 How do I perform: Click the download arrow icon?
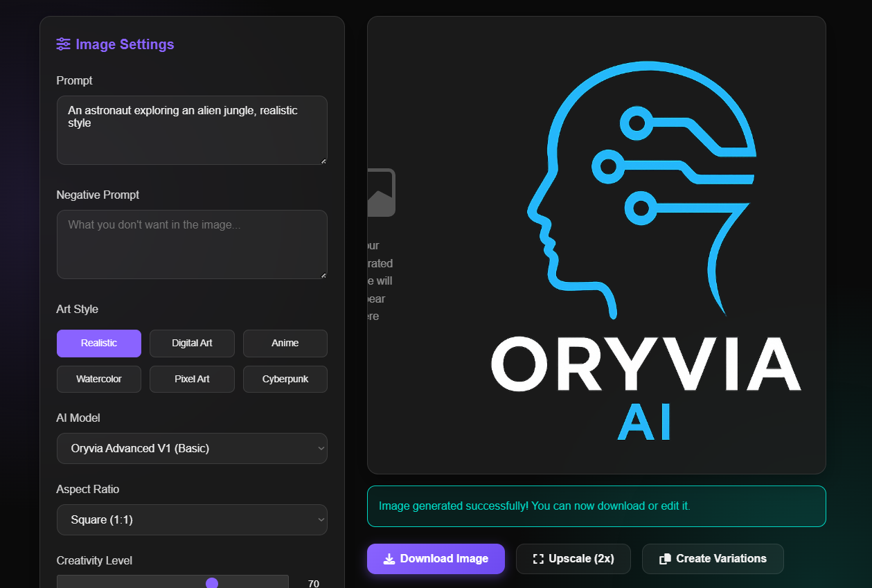pos(389,559)
